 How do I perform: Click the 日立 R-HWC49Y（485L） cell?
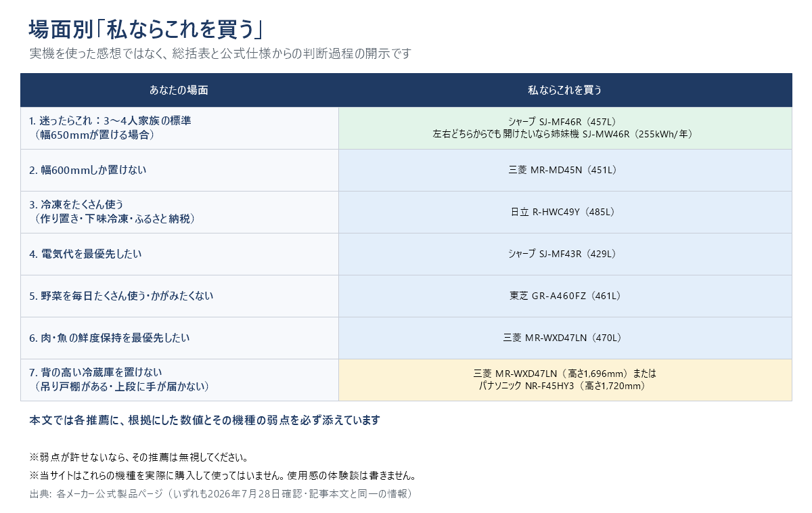point(565,212)
